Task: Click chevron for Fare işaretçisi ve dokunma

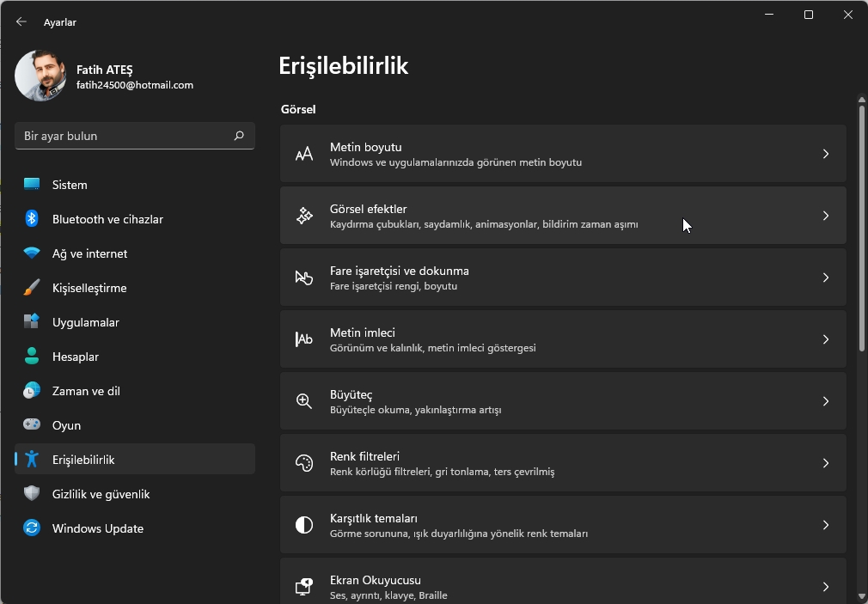Action: tap(825, 278)
